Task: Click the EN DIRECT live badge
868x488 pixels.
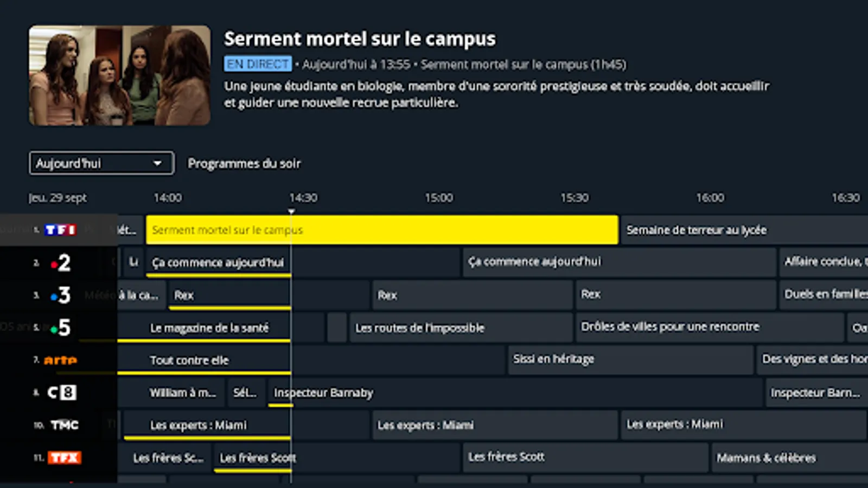Action: [258, 64]
